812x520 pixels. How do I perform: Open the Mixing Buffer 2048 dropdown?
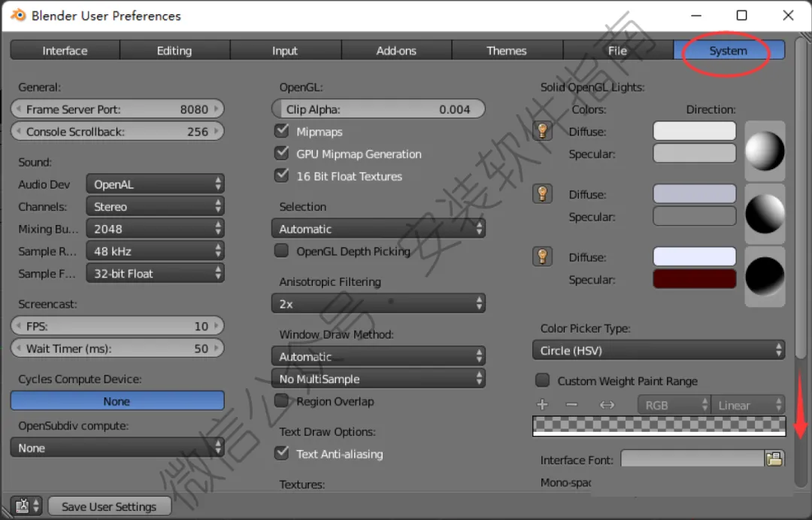coord(155,229)
